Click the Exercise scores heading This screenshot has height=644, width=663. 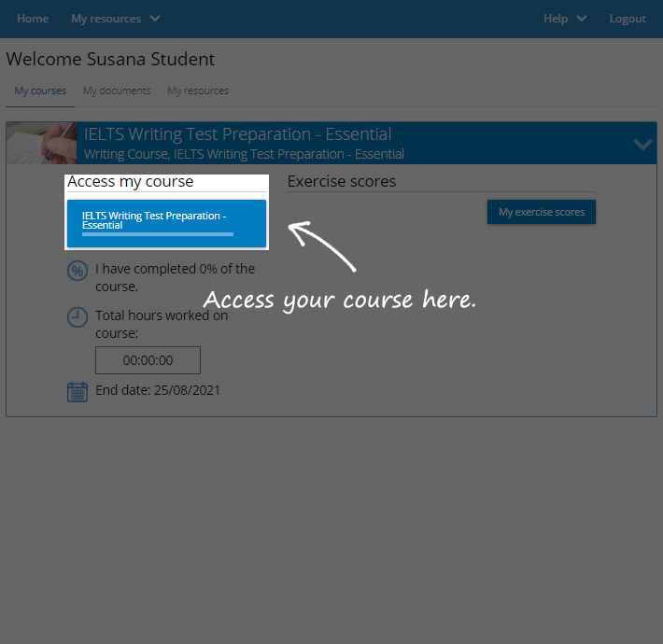point(342,181)
